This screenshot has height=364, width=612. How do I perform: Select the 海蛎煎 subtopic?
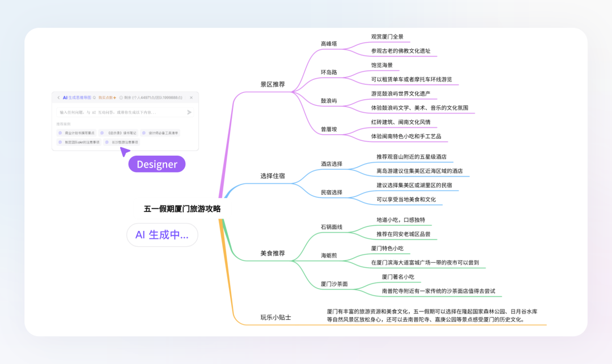click(x=329, y=255)
